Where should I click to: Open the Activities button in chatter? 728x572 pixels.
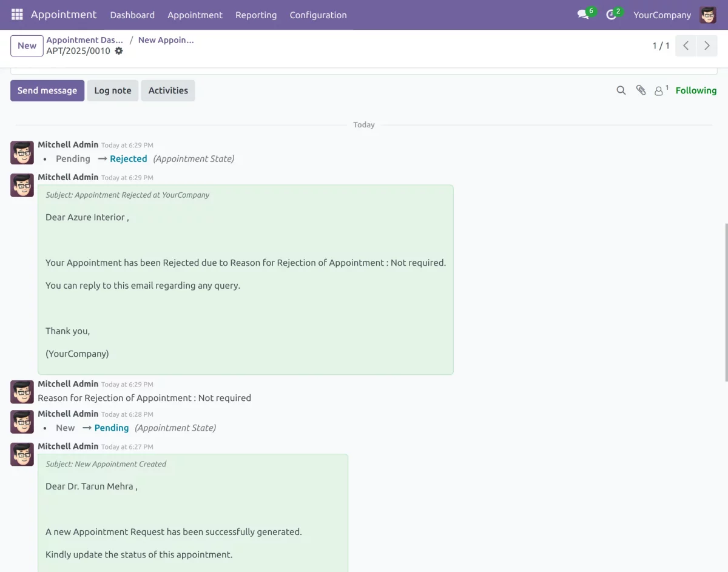[x=168, y=90]
